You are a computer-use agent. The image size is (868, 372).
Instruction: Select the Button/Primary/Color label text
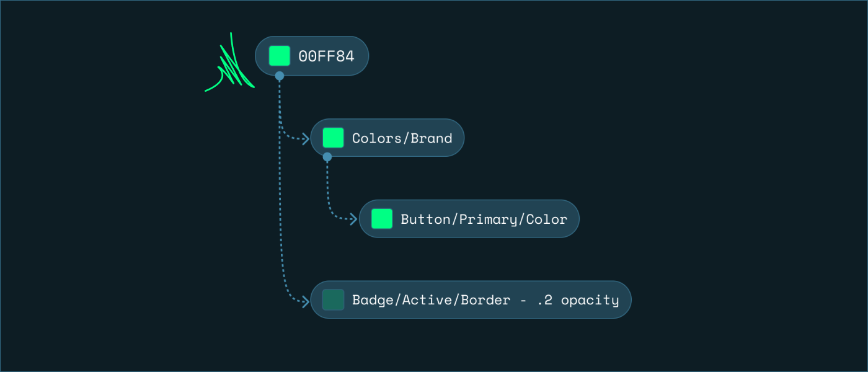coord(484,219)
